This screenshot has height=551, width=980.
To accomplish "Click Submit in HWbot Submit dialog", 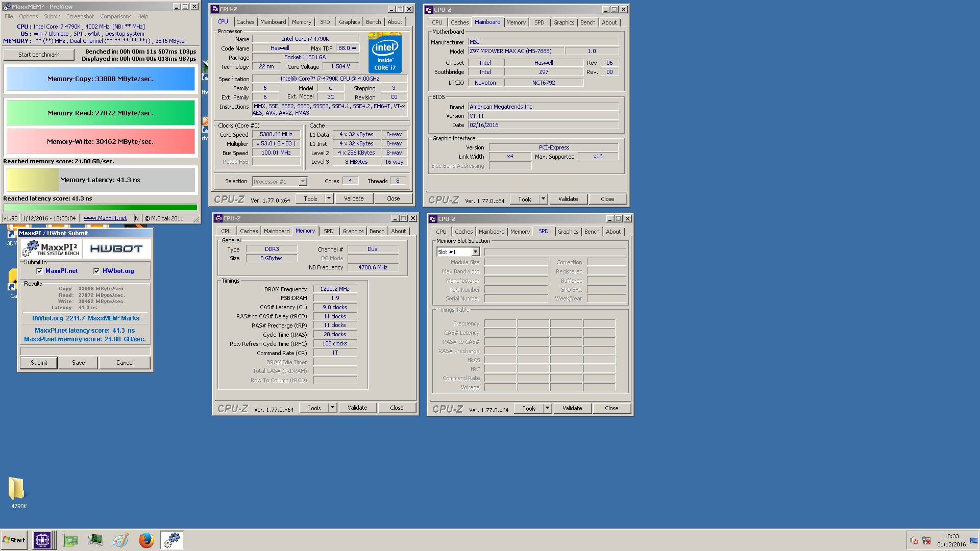I will click(x=39, y=363).
